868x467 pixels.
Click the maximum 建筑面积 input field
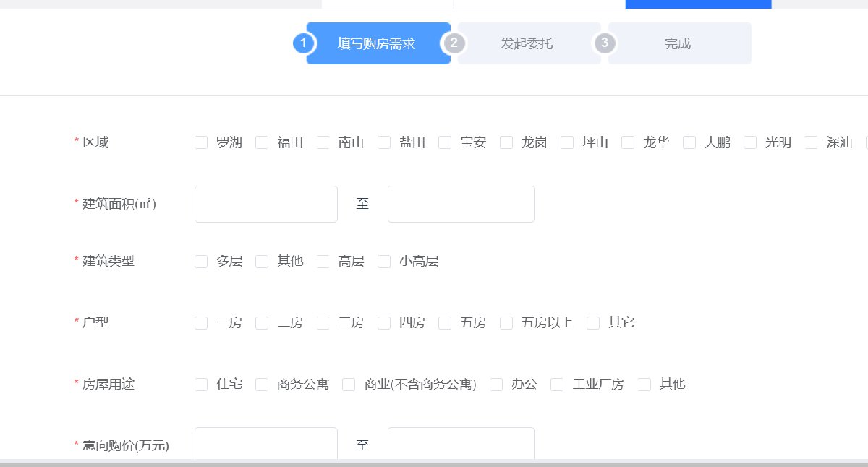click(x=461, y=204)
